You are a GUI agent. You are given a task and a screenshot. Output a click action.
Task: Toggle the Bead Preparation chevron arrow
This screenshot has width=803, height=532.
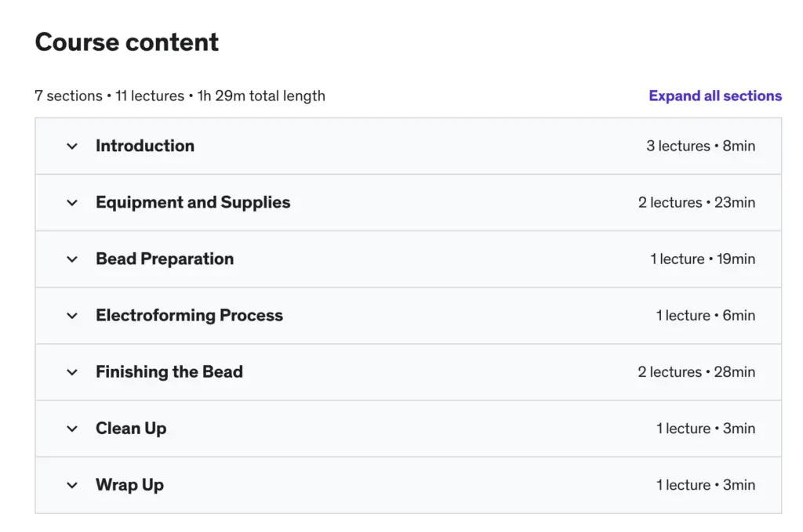(72, 259)
